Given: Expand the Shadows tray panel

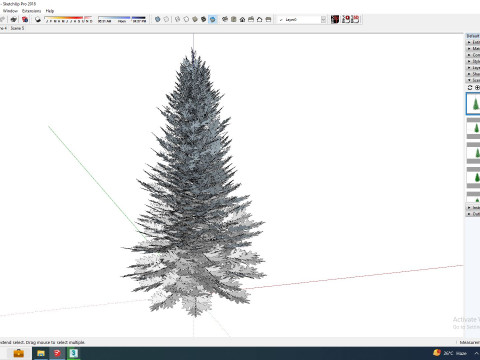Looking at the screenshot, I should (x=473, y=74).
